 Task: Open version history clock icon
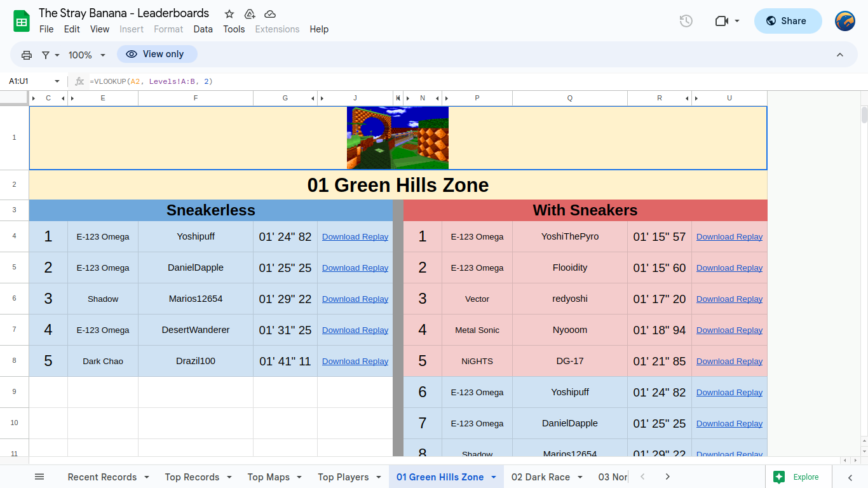tap(686, 21)
